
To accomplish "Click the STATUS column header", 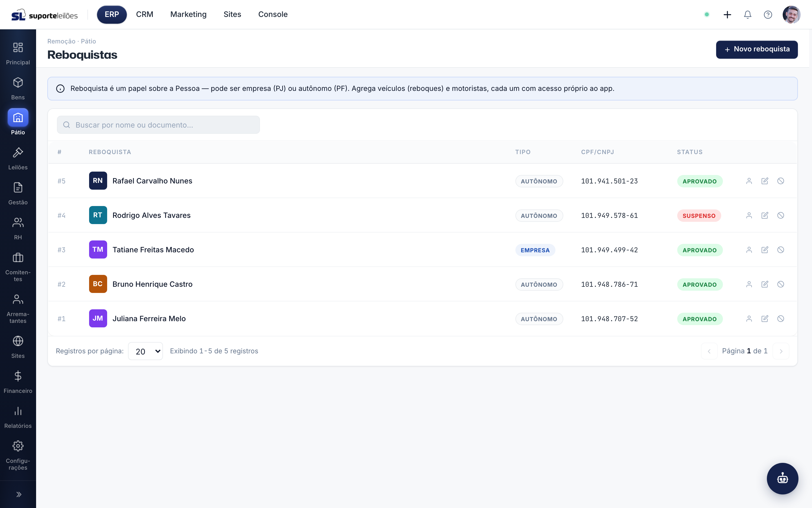I will tap(690, 152).
